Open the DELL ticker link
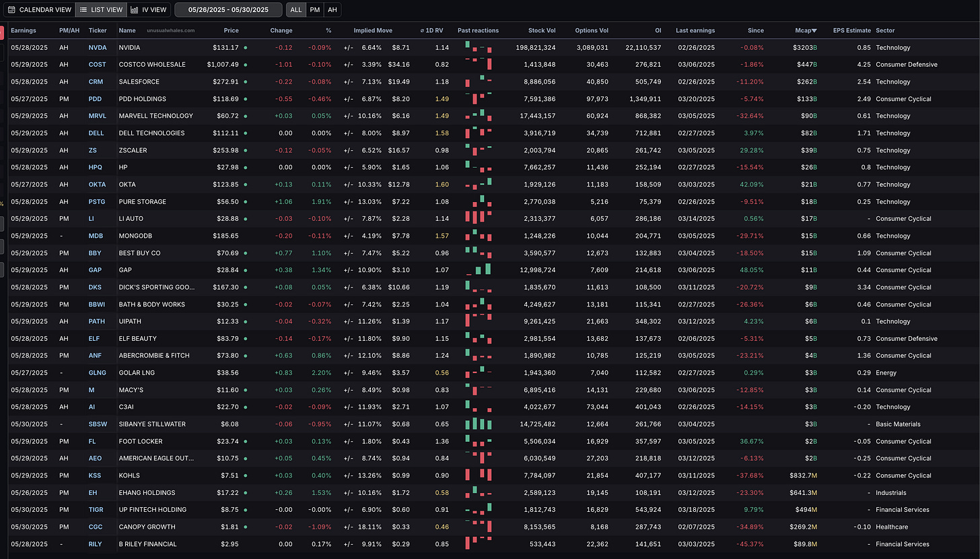 [x=96, y=133]
